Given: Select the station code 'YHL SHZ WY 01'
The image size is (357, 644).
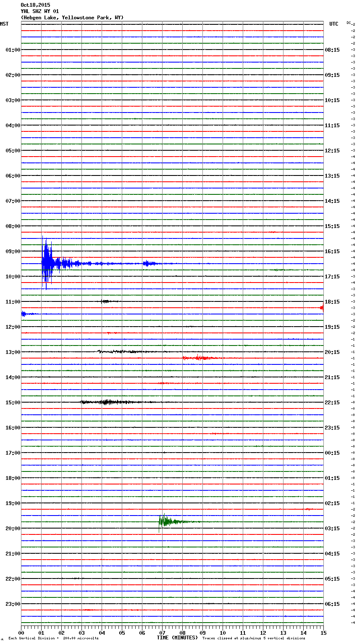Looking at the screenshot, I should point(40,11).
